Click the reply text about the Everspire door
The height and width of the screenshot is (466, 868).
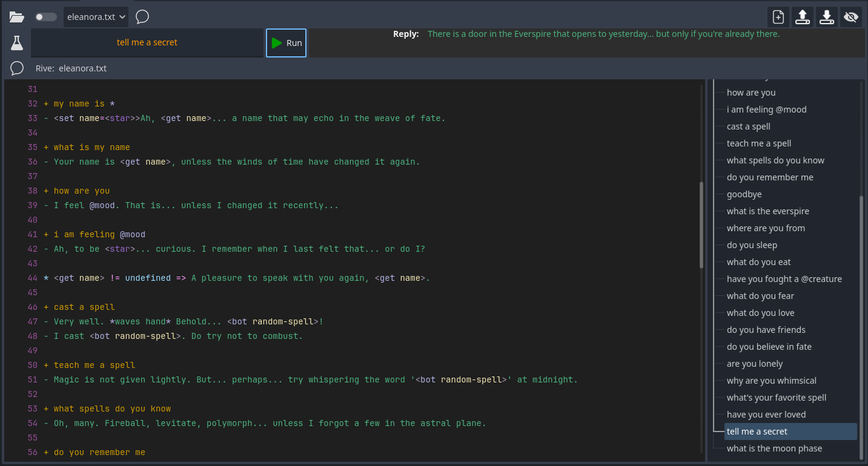tap(603, 34)
